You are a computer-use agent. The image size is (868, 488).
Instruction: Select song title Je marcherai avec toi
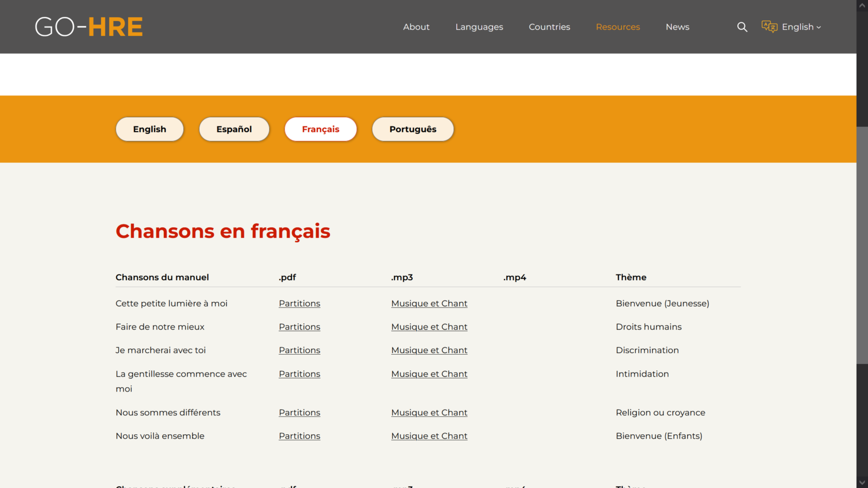[161, 350]
